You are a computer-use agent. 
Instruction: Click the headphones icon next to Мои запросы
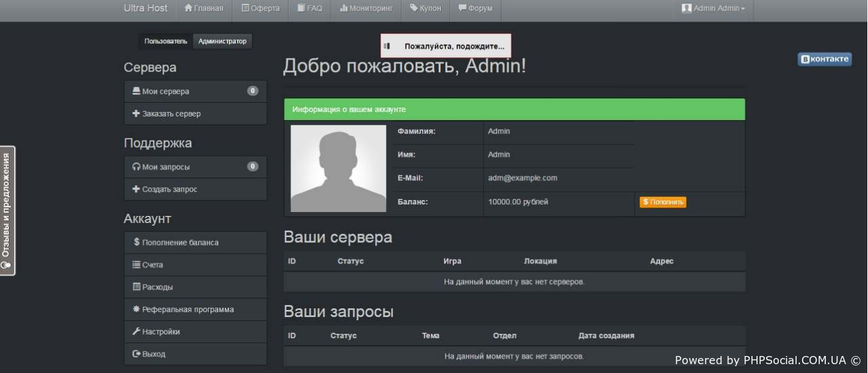click(x=136, y=167)
